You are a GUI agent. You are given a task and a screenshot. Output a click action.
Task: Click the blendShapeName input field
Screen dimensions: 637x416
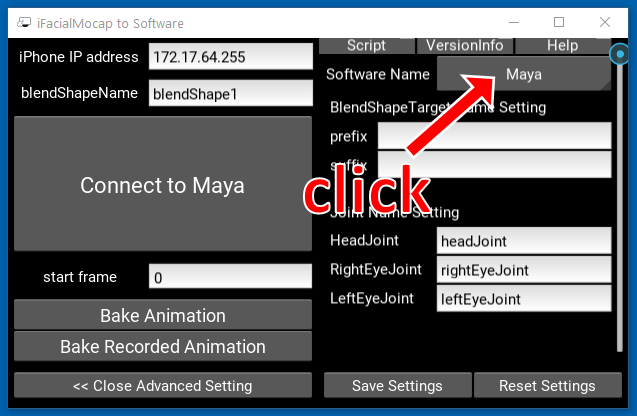(231, 93)
